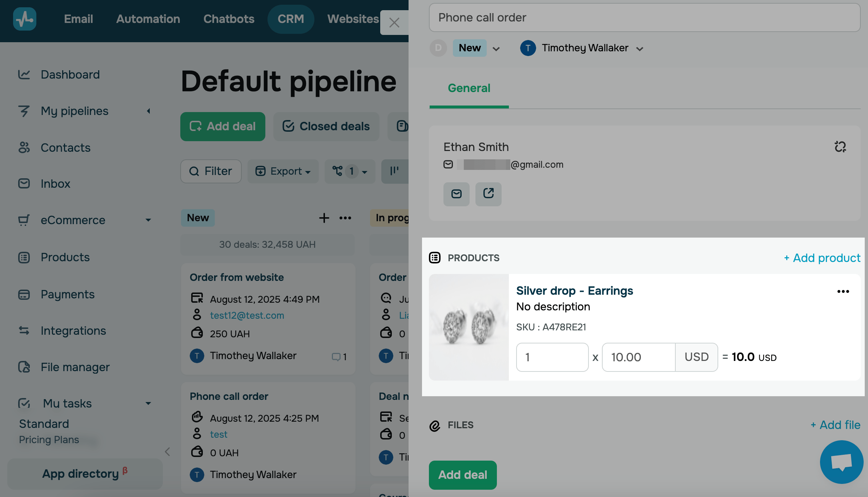Open the Timothey Wallaker assignee dropdown
This screenshot has width=868, height=497.
pos(640,48)
